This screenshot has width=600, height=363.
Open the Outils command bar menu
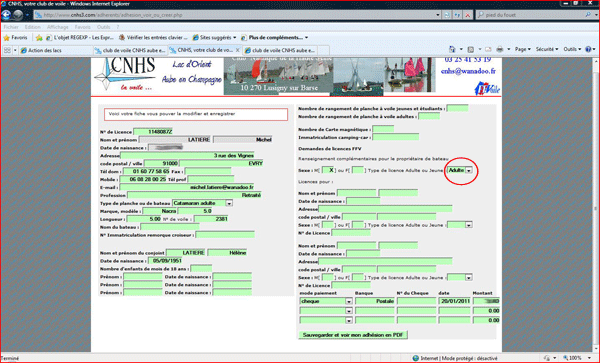point(572,49)
